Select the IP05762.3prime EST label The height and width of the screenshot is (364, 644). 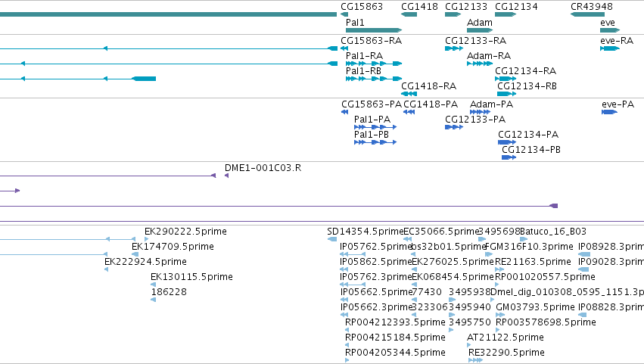[375, 277]
